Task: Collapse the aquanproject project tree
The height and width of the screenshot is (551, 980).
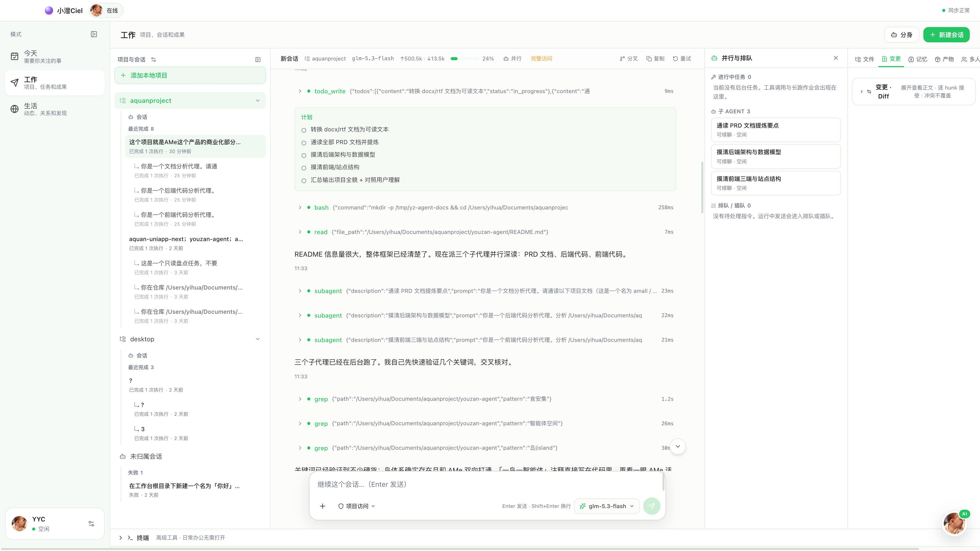Action: pos(258,101)
